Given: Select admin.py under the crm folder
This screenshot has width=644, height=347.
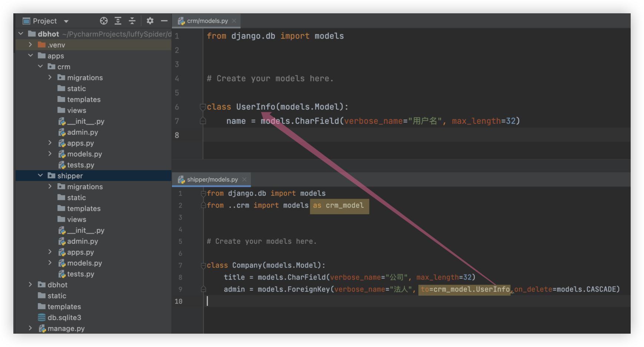Looking at the screenshot, I should point(82,132).
